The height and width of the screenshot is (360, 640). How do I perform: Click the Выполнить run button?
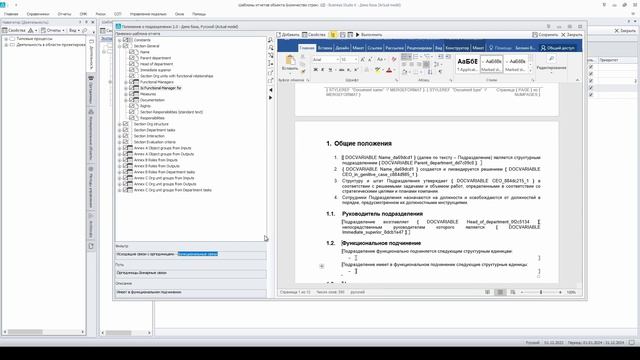pos(369,35)
